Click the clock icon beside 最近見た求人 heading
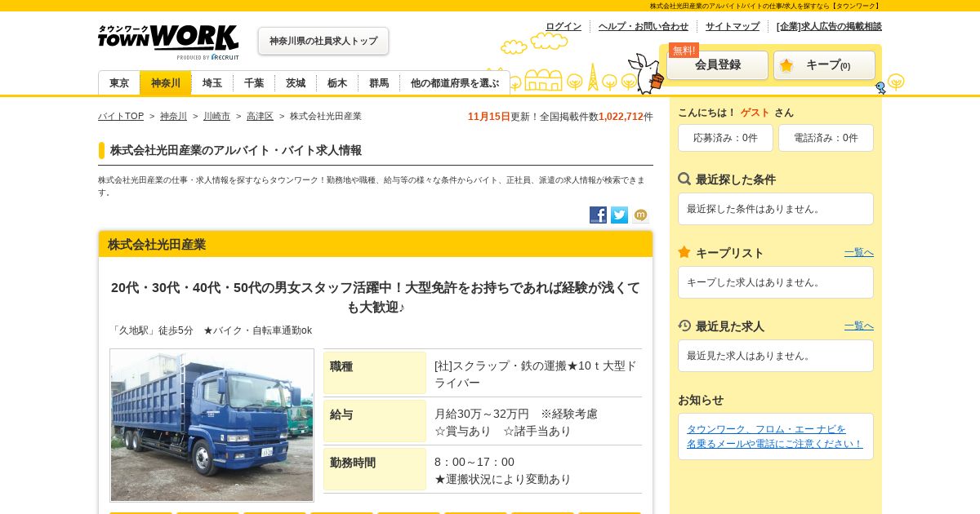Viewport: 980px width, 514px height. 684,326
